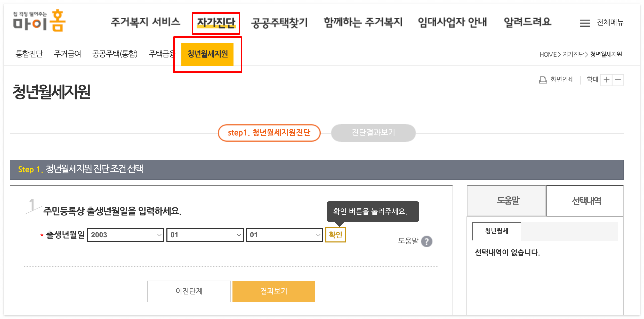The width and height of the screenshot is (644, 319).
Task: Open the 도움말 question mark help icon
Action: [426, 242]
